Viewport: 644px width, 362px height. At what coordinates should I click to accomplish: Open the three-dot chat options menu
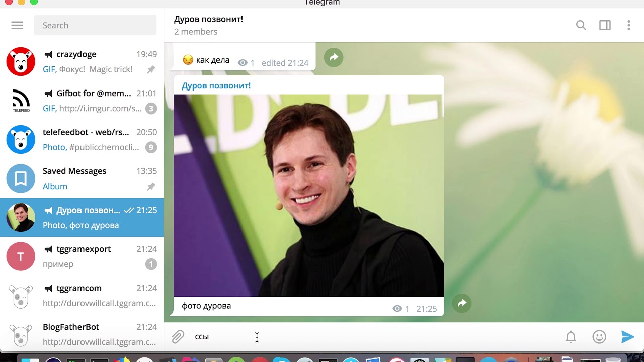click(x=629, y=25)
